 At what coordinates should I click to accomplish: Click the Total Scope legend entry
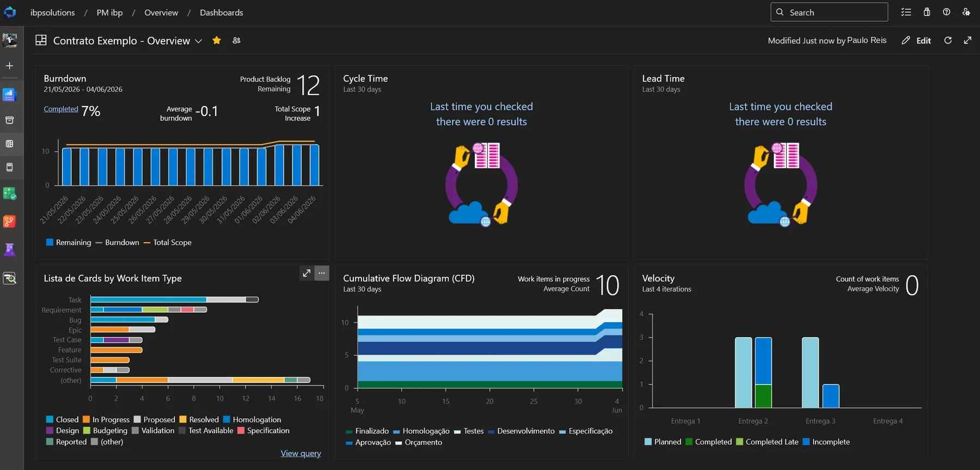168,242
